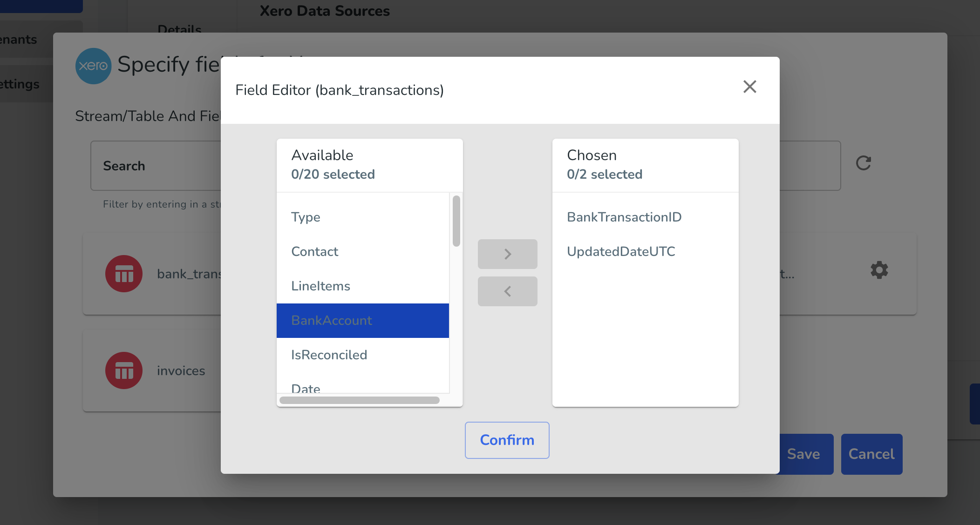Image resolution: width=980 pixels, height=525 pixels.
Task: Click the red bank_transactions table icon
Action: [x=124, y=274]
